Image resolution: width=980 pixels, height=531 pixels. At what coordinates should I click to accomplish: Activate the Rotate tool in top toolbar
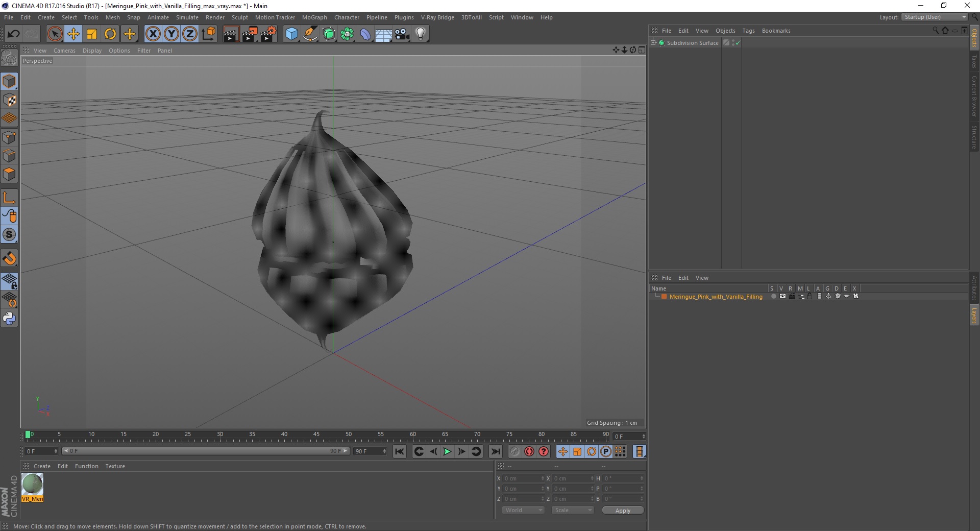coord(110,34)
